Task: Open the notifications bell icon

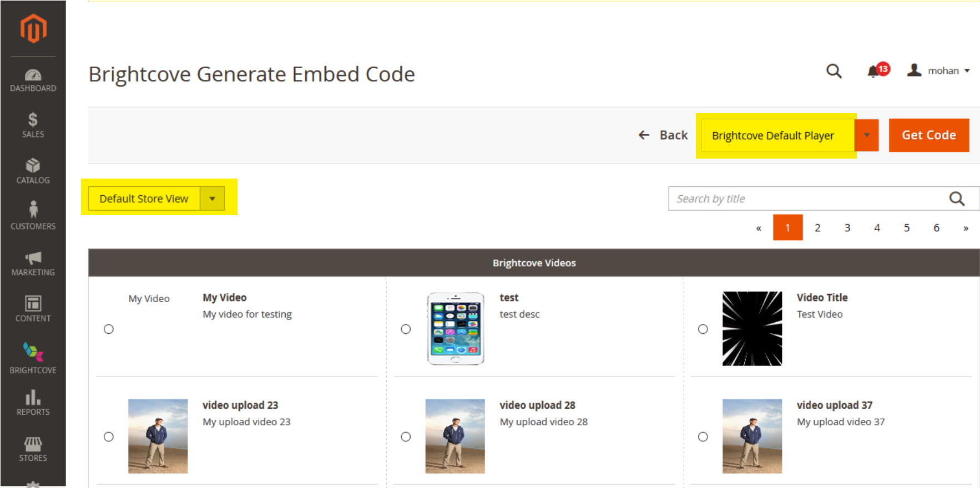Action: click(873, 72)
